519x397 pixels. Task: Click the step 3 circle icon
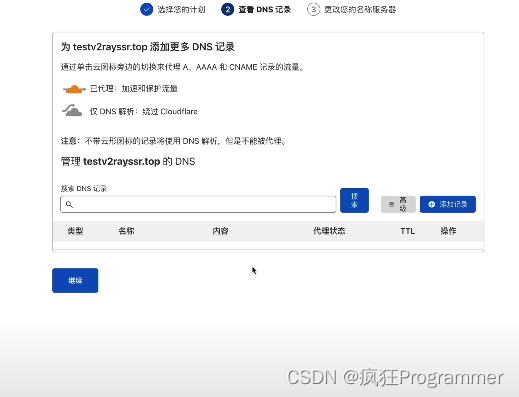point(313,9)
